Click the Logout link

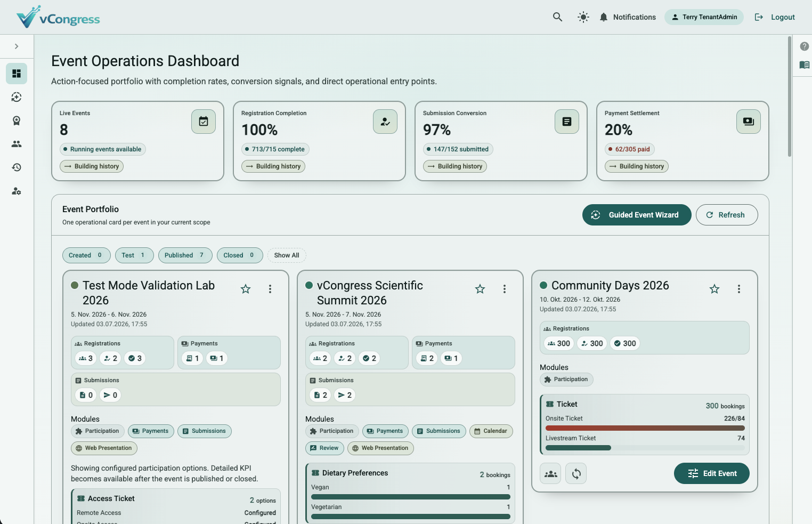pos(775,17)
